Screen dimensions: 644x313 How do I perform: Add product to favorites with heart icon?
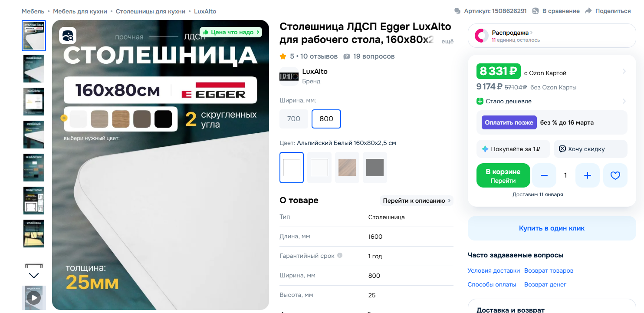(x=615, y=175)
